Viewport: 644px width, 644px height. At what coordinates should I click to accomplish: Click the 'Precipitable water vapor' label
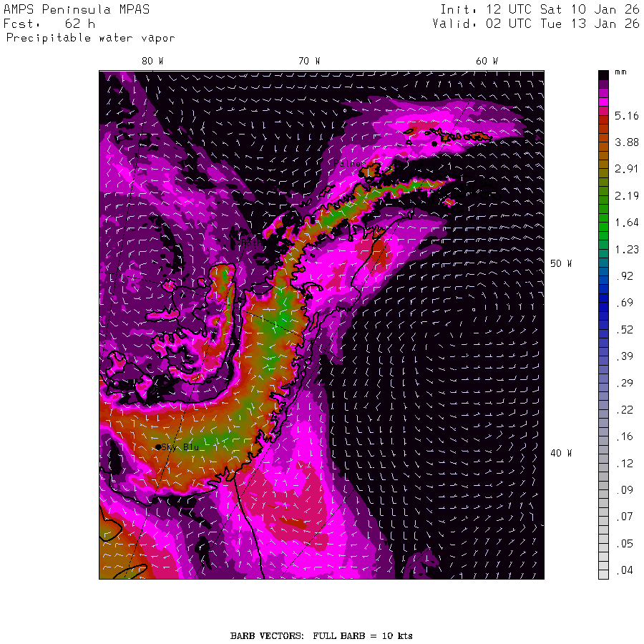[x=90, y=38]
